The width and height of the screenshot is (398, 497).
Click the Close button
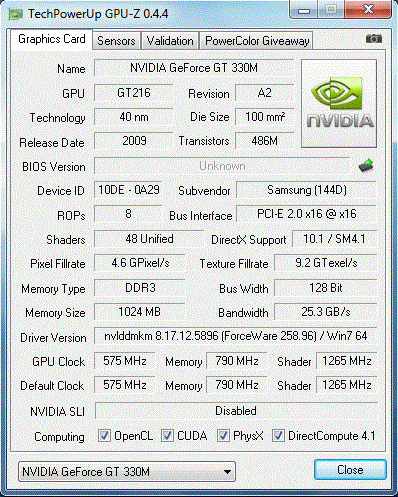[x=350, y=470]
